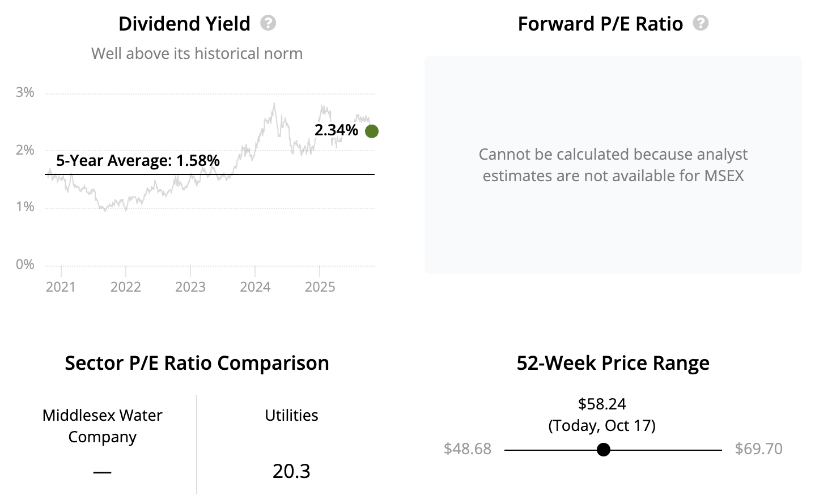The height and width of the screenshot is (504, 815).
Task: Click the Utilities sector name
Action: tap(291, 415)
